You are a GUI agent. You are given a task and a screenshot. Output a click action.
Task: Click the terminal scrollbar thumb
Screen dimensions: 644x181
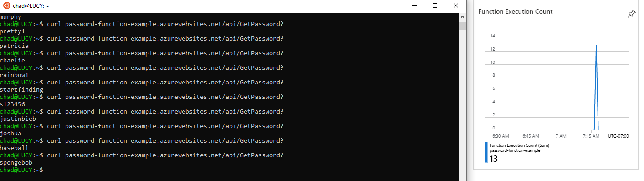(x=462, y=25)
